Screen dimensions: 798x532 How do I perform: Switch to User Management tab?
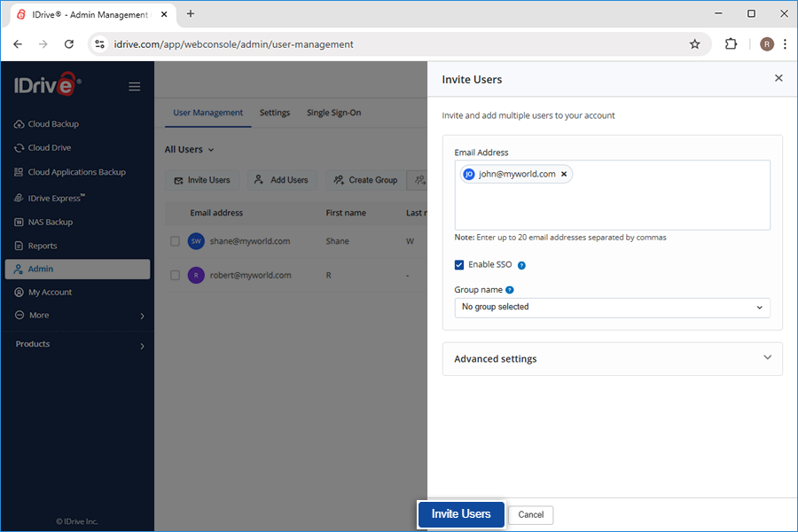pyautogui.click(x=207, y=113)
